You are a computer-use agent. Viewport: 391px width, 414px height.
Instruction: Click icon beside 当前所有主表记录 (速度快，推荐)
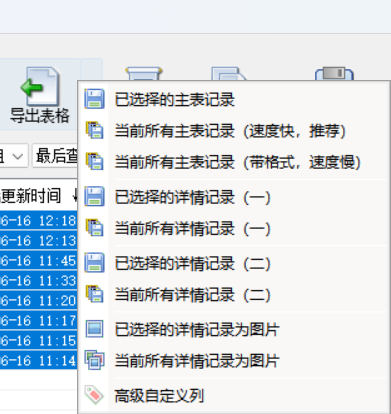pyautogui.click(x=94, y=130)
